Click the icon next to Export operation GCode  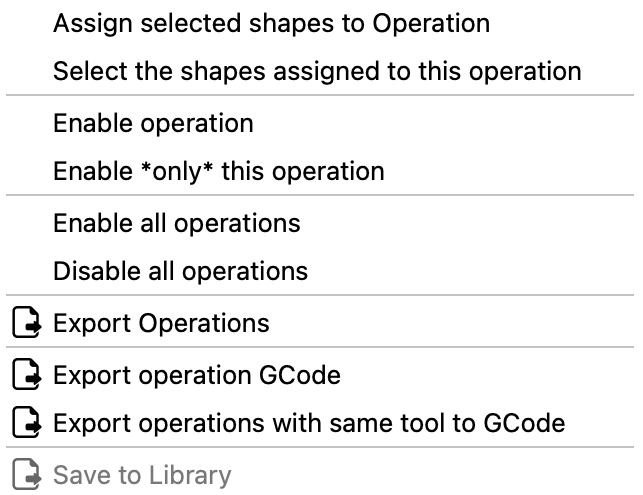point(27,376)
